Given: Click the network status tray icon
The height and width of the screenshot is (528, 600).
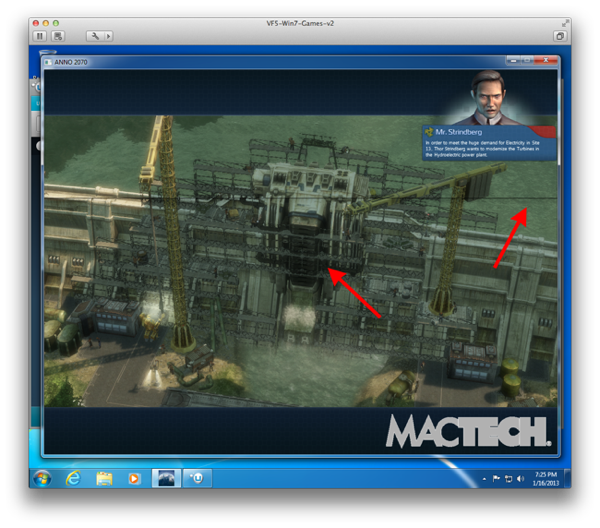Looking at the screenshot, I should pos(508,479).
